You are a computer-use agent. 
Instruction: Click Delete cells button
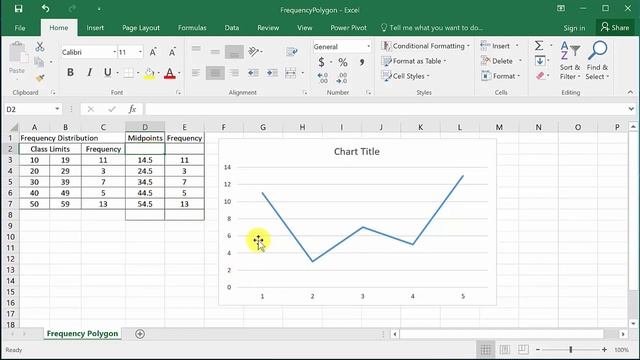501,61
